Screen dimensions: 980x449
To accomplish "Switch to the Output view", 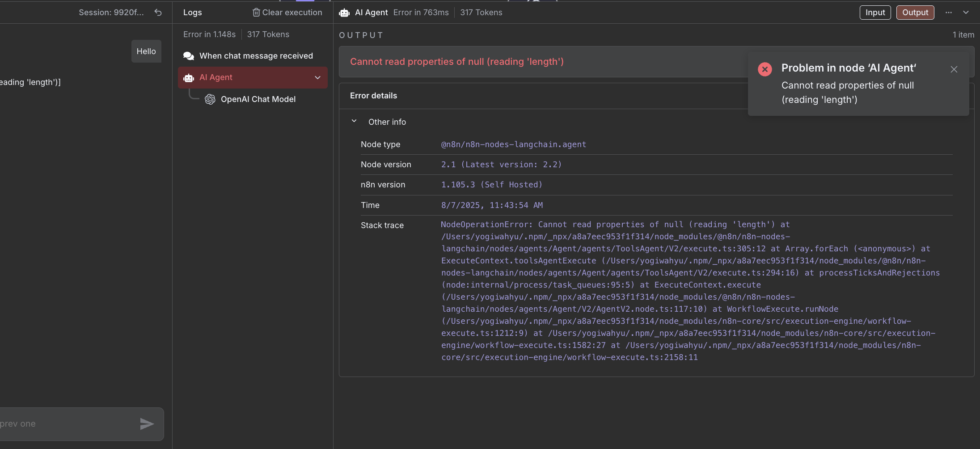I will 915,13.
